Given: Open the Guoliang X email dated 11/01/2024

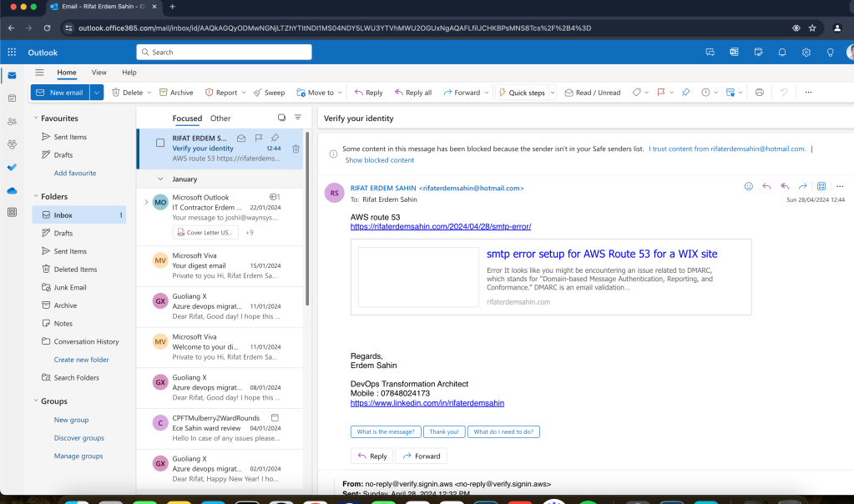Looking at the screenshot, I should click(220, 306).
